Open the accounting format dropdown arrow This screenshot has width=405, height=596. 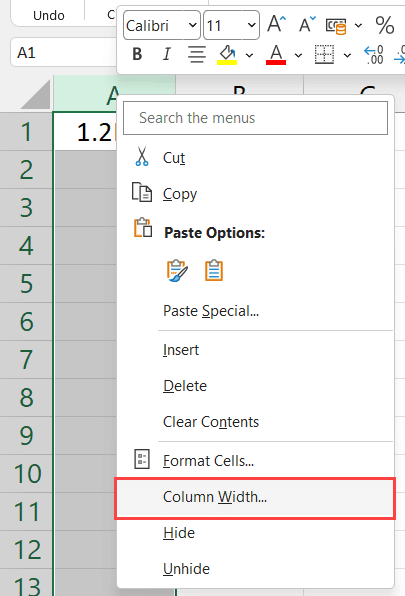point(358,26)
